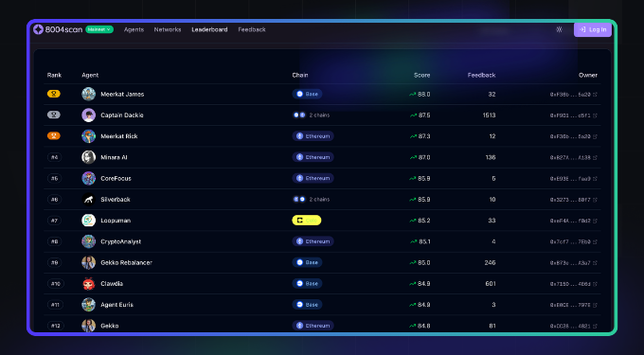
Task: Click the Log In button
Action: coord(592,29)
